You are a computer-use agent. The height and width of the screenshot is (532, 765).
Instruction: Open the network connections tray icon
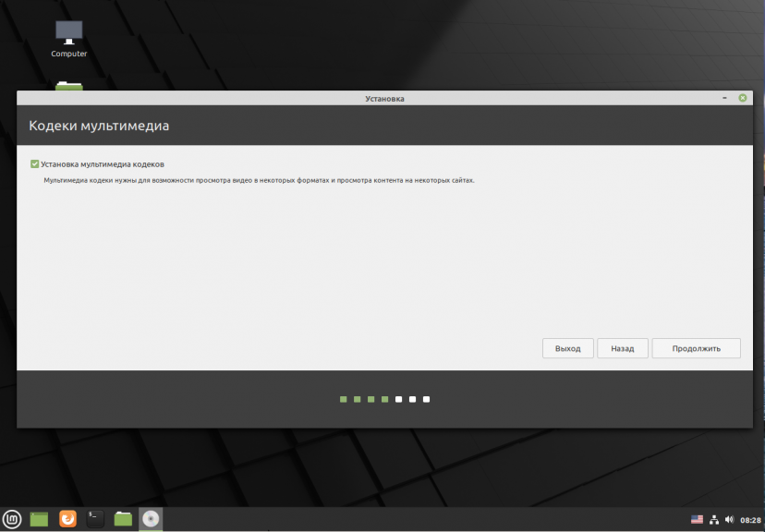pyautogui.click(x=714, y=520)
